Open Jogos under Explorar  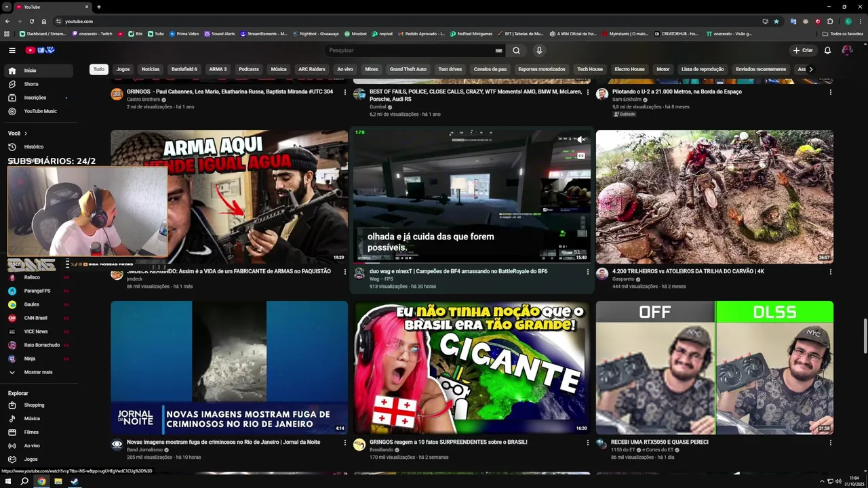[x=37, y=459]
